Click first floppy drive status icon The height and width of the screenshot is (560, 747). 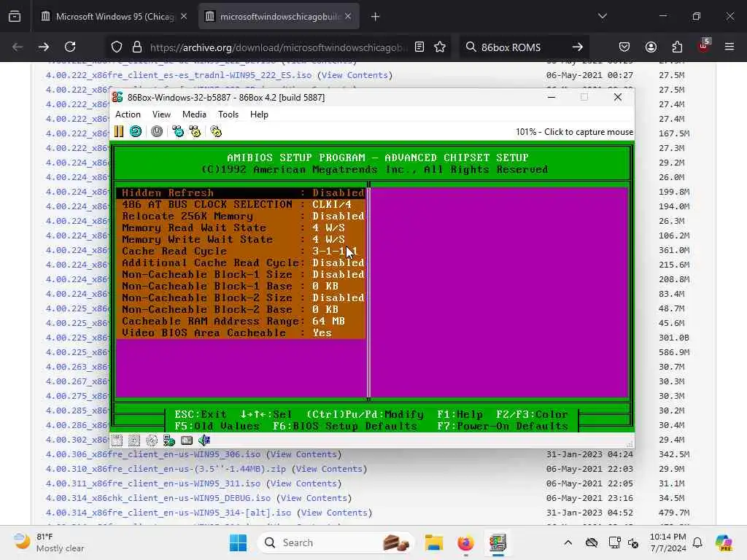(x=117, y=440)
